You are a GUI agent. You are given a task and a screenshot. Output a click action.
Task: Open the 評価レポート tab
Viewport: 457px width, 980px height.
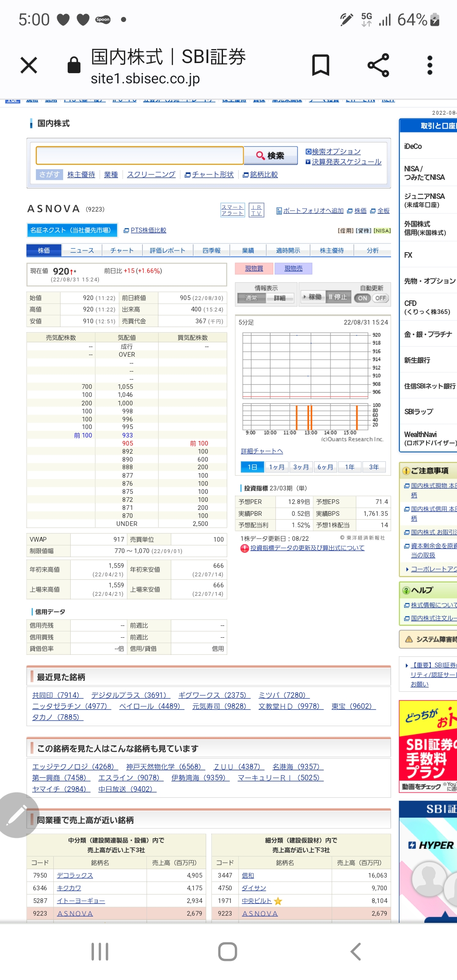[168, 251]
